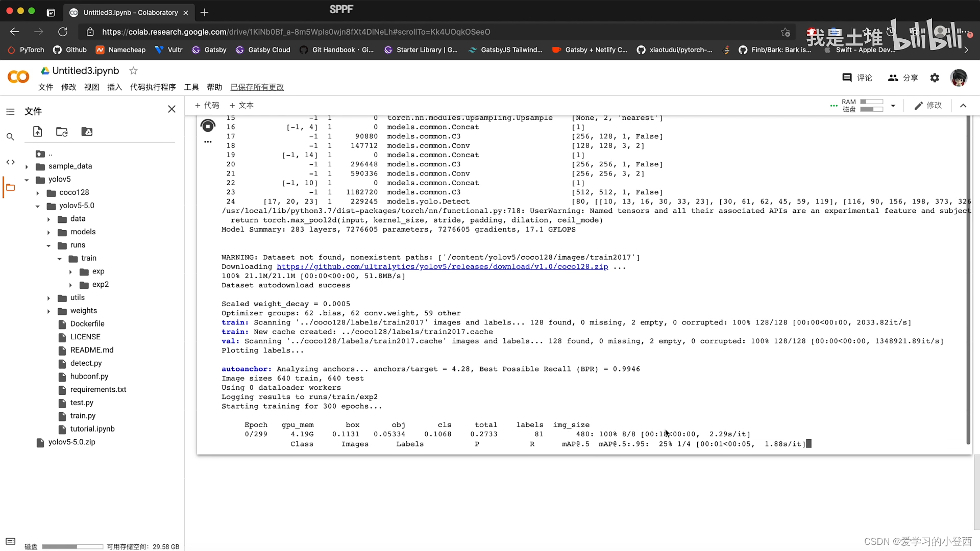Reload the browser page
The height and width of the screenshot is (551, 980).
[63, 32]
